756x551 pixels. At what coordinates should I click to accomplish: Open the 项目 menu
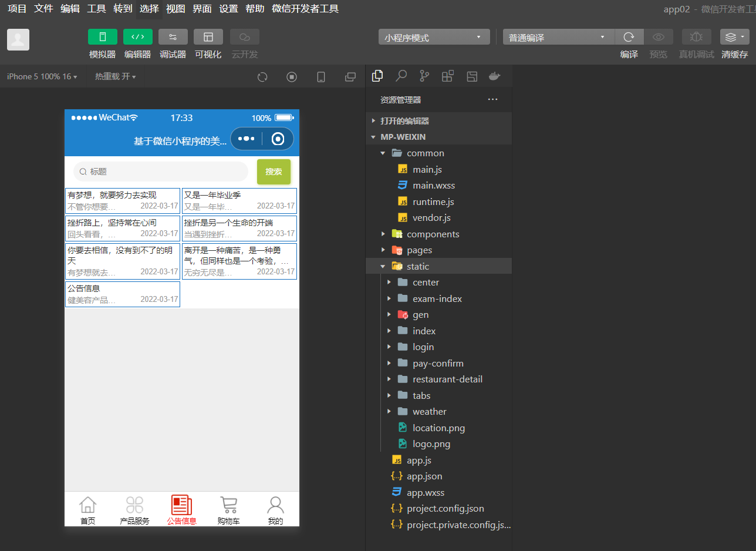17,9
